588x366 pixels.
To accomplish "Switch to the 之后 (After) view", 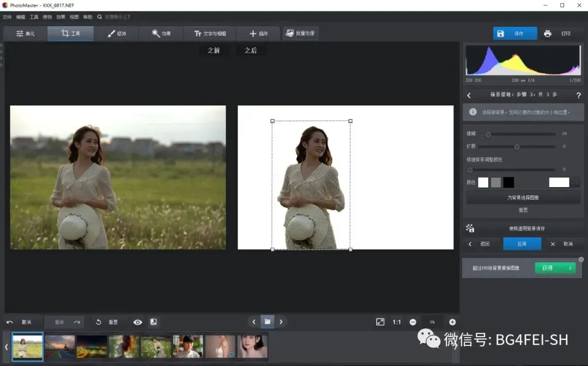I will (x=250, y=51).
